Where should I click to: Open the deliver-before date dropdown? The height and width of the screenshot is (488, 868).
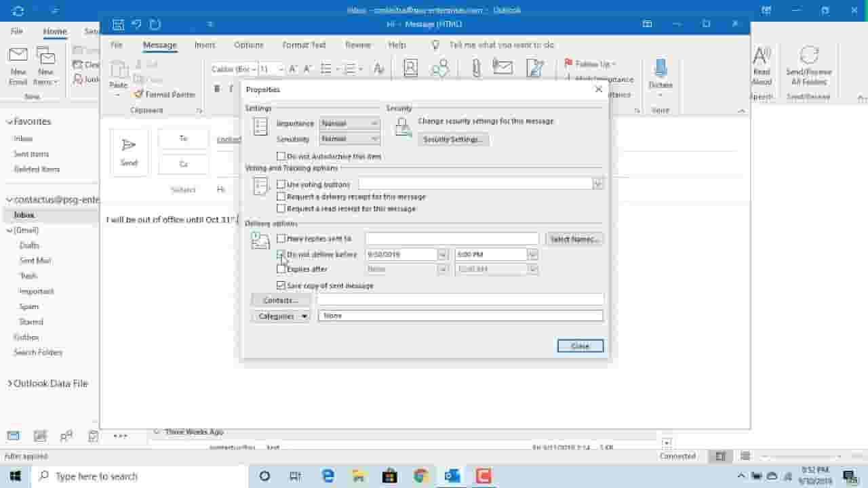(443, 254)
